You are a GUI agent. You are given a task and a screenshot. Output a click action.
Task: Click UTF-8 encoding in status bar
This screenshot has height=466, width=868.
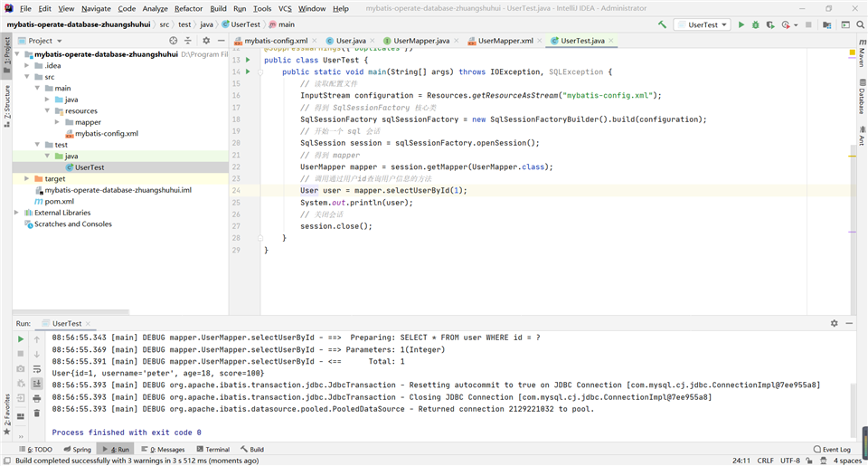[x=790, y=461]
